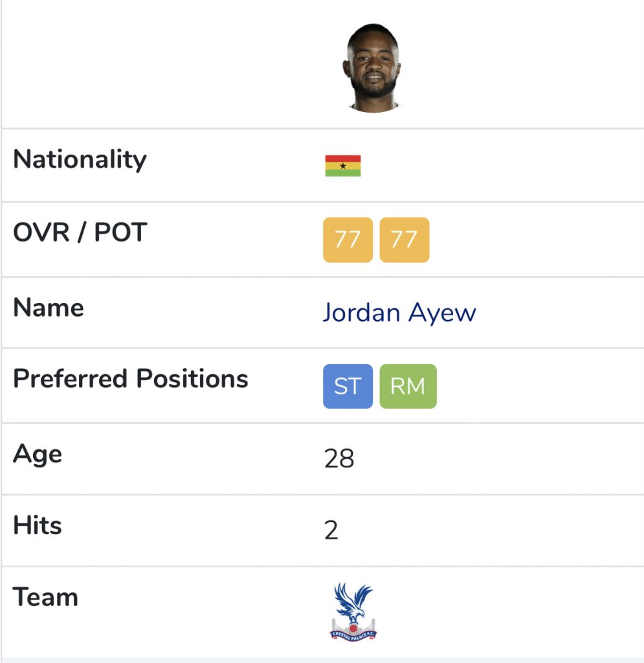
Task: Click the Hits row label
Action: 38,526
